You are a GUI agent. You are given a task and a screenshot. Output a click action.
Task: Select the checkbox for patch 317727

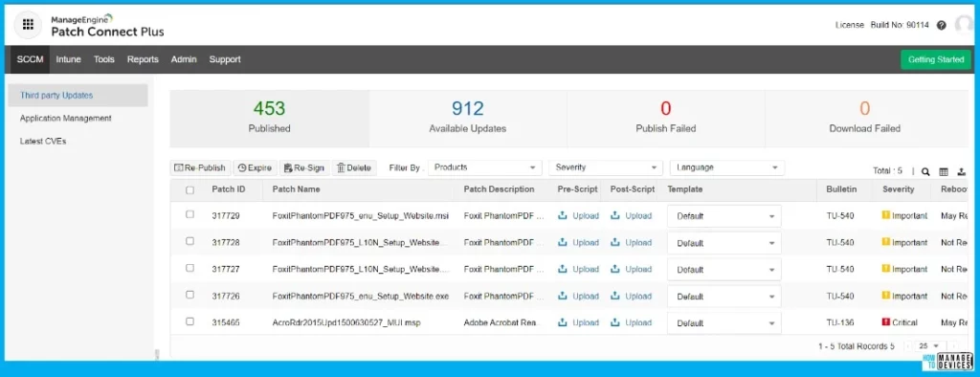(x=190, y=268)
